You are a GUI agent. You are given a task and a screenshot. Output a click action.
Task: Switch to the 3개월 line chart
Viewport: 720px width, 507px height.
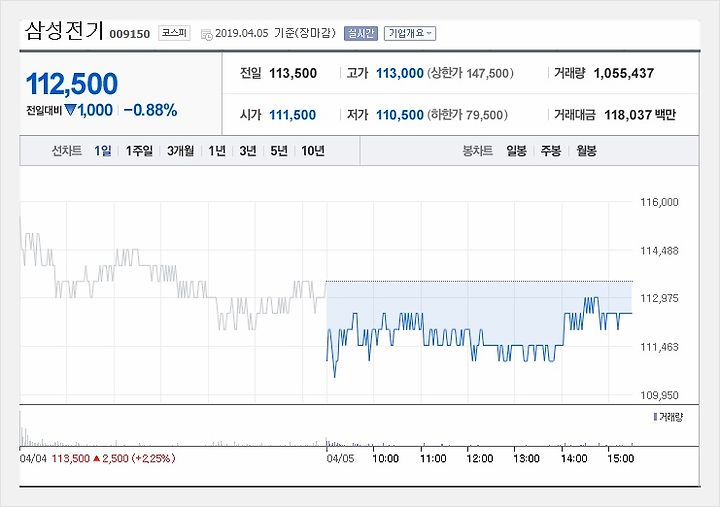180,151
